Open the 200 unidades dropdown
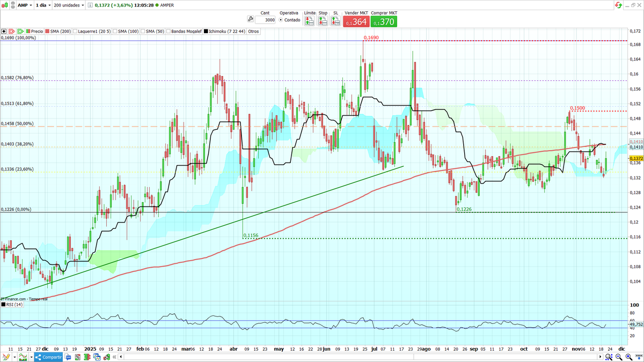This screenshot has height=362, width=644. coord(69,5)
